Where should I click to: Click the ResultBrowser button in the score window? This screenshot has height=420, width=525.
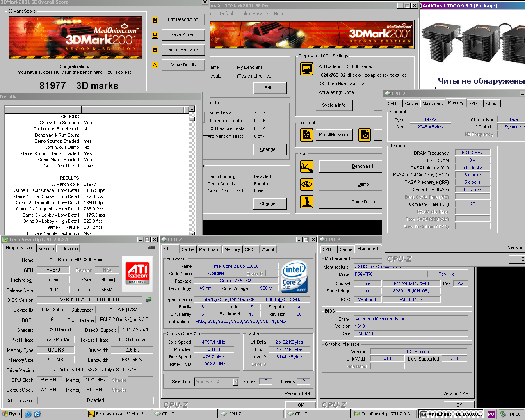pyautogui.click(x=183, y=50)
